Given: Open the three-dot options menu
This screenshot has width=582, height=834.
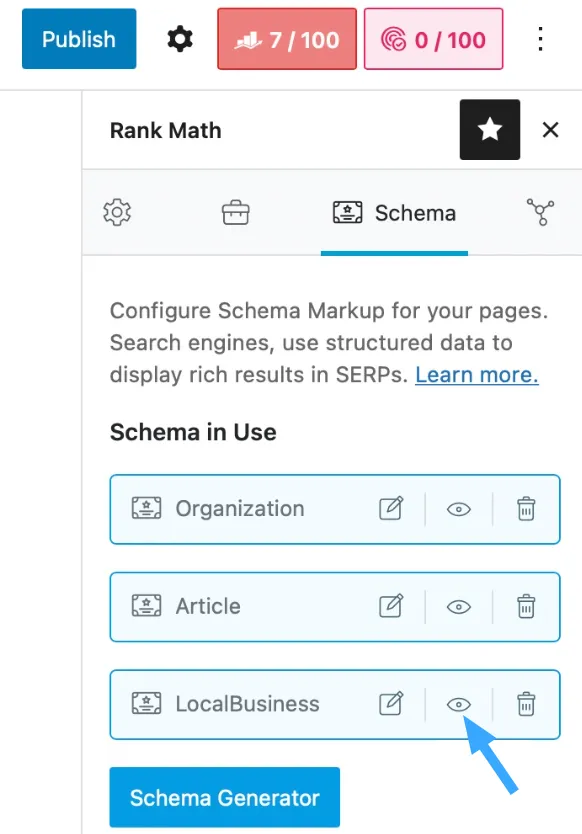Looking at the screenshot, I should tap(541, 39).
